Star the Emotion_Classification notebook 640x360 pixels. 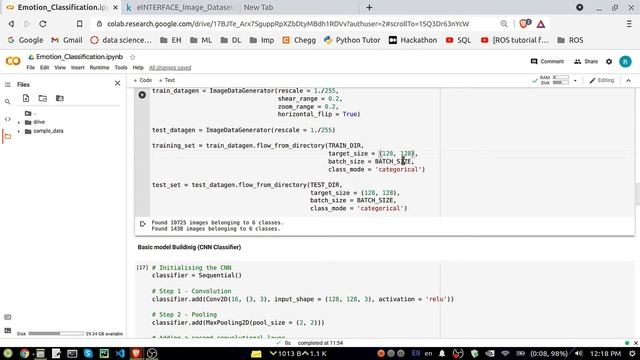(132, 57)
